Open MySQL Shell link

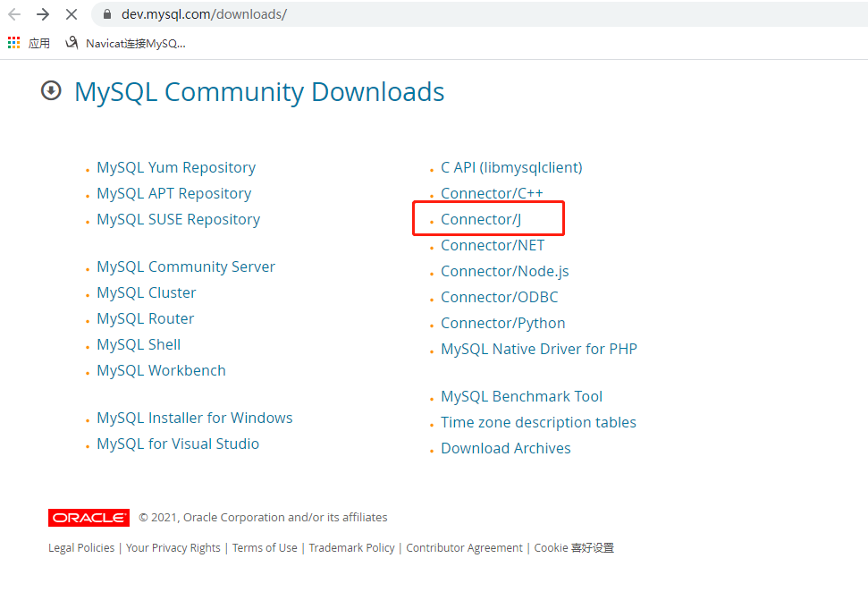(139, 344)
